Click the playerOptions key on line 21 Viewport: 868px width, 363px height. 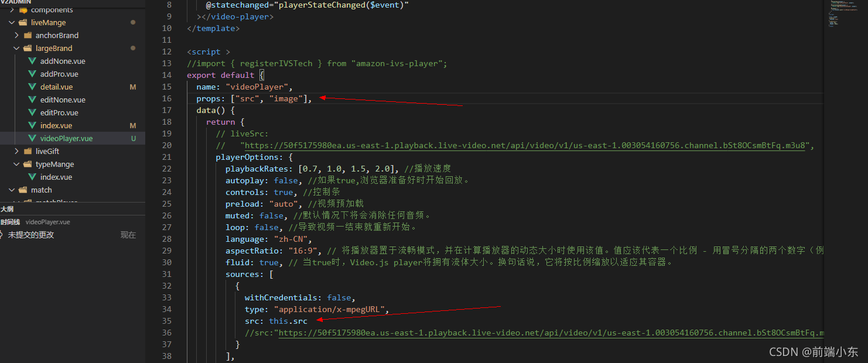coord(247,157)
